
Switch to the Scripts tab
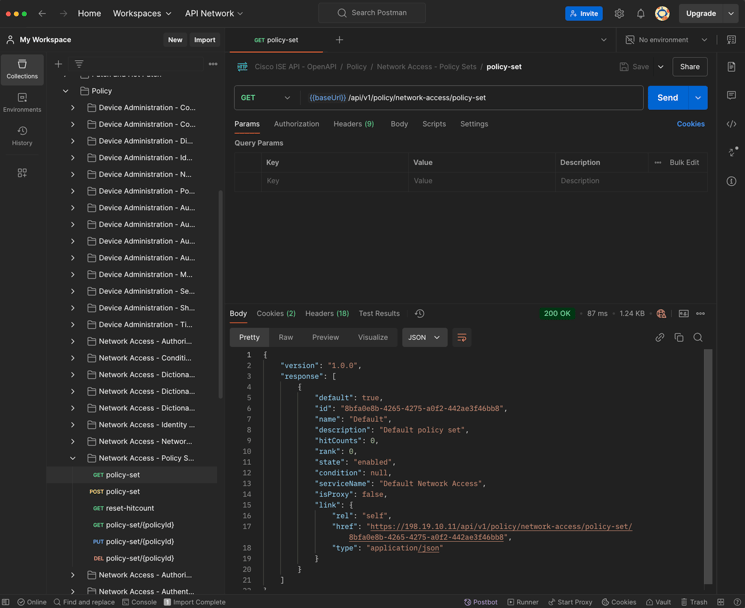pyautogui.click(x=434, y=124)
